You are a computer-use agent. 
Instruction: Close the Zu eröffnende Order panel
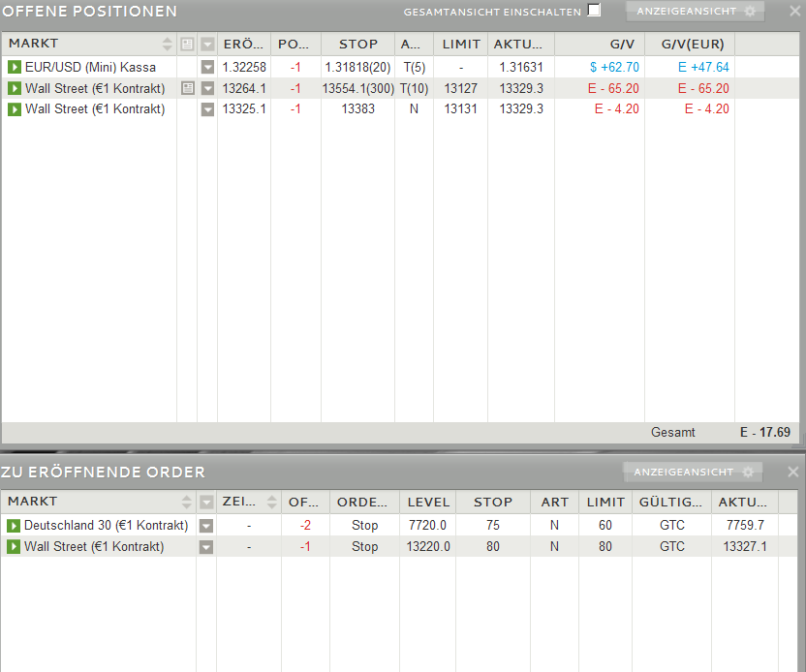tap(792, 473)
